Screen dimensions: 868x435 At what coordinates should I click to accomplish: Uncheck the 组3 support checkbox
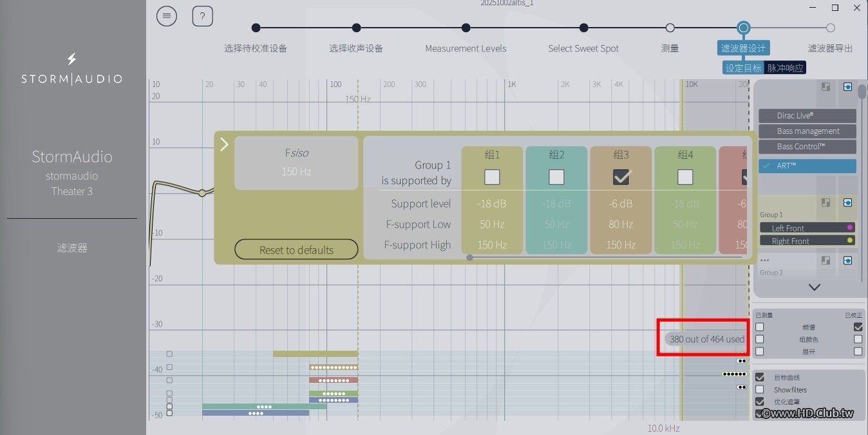[621, 177]
